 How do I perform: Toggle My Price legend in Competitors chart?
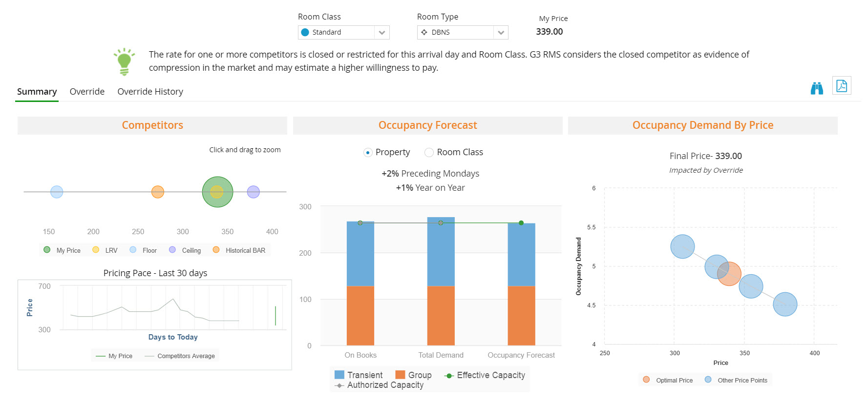[x=47, y=250]
